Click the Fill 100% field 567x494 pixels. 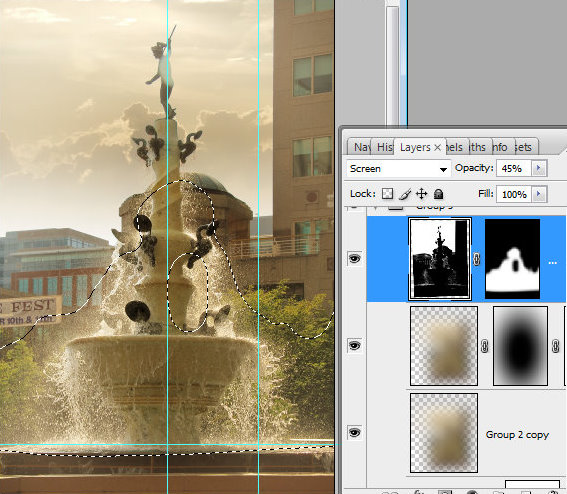[513, 194]
